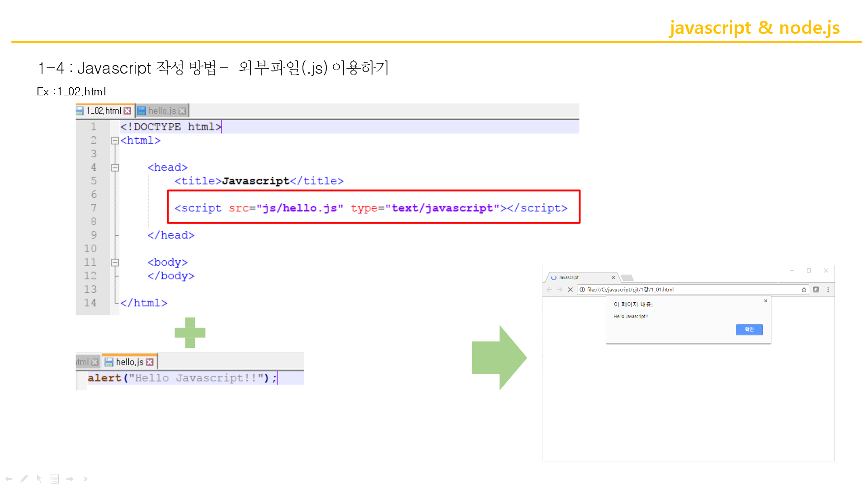
Task: Click the browser extension icon
Action: (x=816, y=290)
